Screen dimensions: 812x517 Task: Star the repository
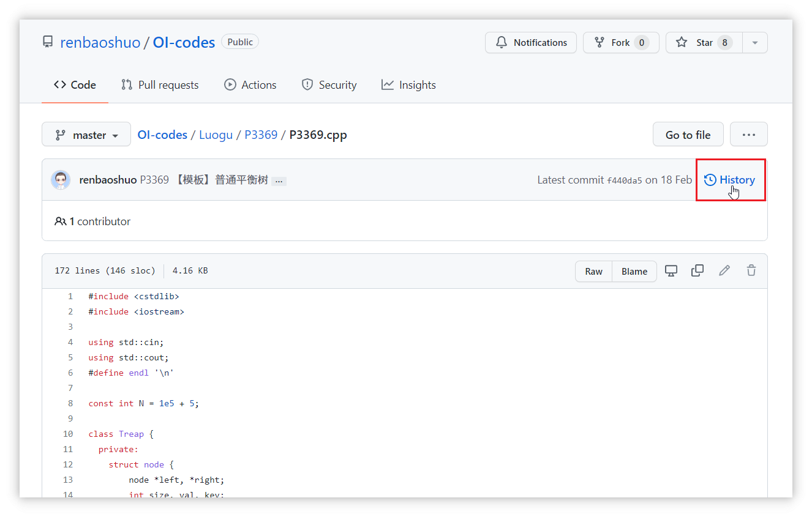pos(704,43)
